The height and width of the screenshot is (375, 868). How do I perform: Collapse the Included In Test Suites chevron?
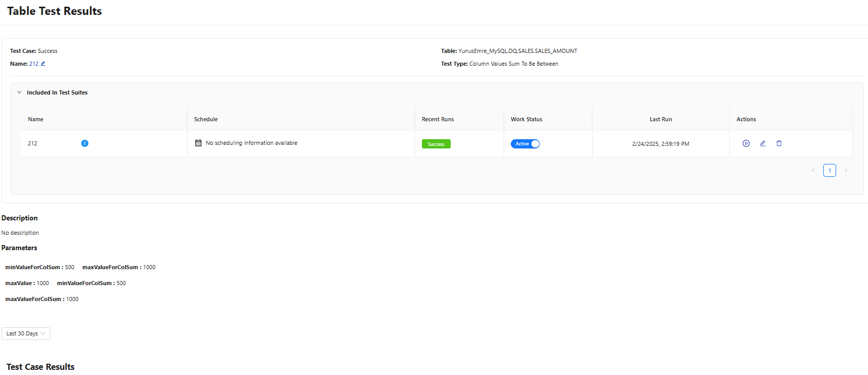point(20,92)
